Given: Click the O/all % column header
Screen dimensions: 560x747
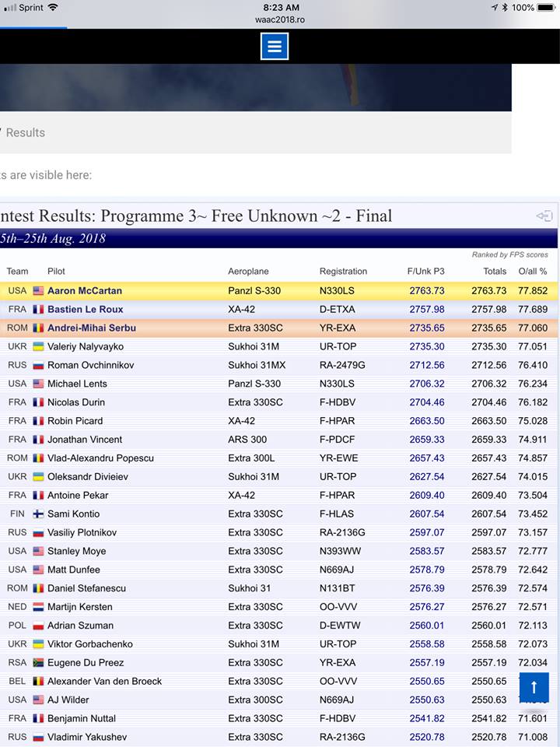Looking at the screenshot, I should 532,271.
